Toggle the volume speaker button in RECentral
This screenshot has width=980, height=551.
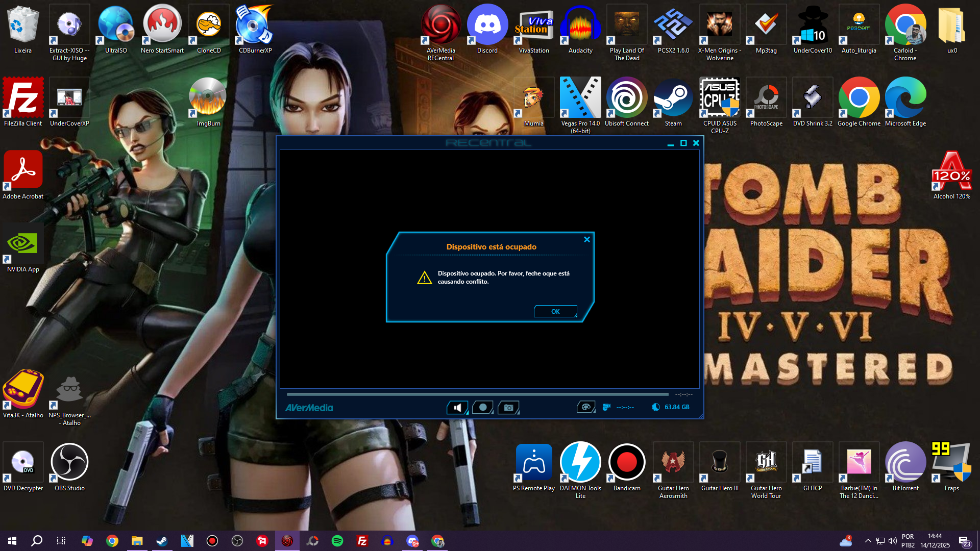click(x=457, y=407)
